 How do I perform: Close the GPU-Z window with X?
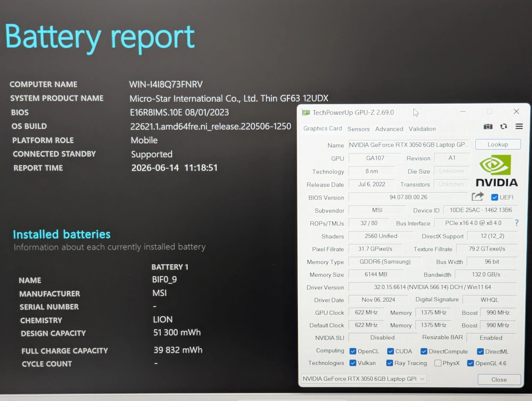[x=516, y=112]
